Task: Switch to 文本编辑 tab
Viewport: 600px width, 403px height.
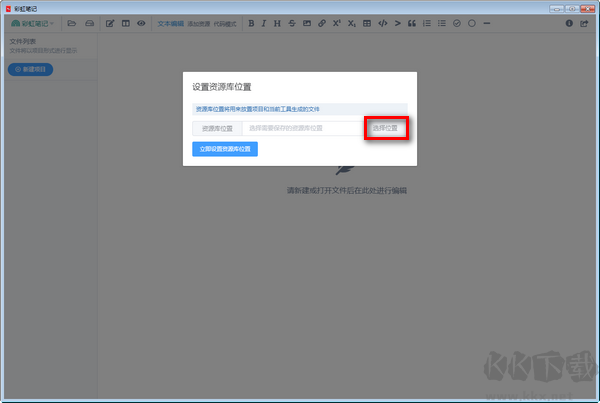Action: pos(171,24)
